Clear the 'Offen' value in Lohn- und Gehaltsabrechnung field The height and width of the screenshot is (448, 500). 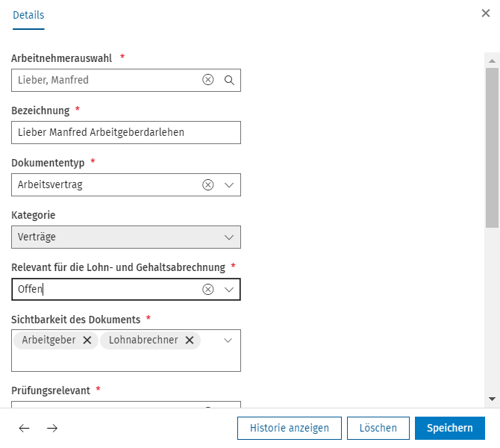pyautogui.click(x=208, y=290)
